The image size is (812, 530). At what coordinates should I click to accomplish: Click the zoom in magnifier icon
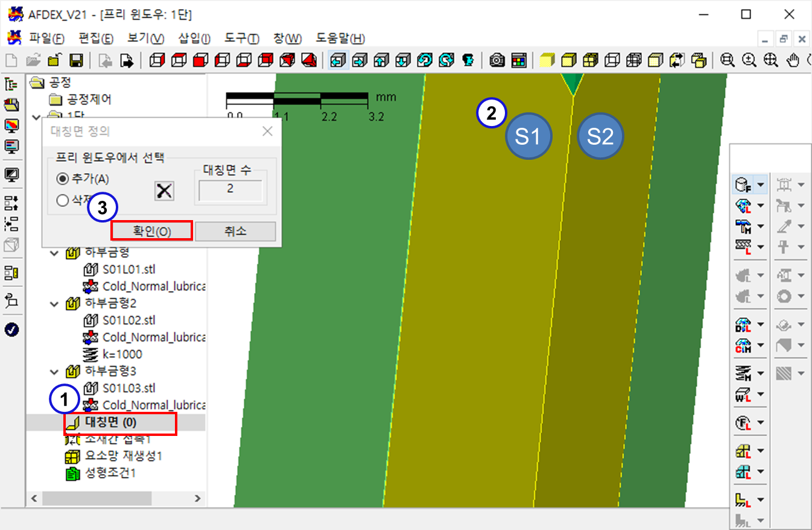(x=749, y=60)
